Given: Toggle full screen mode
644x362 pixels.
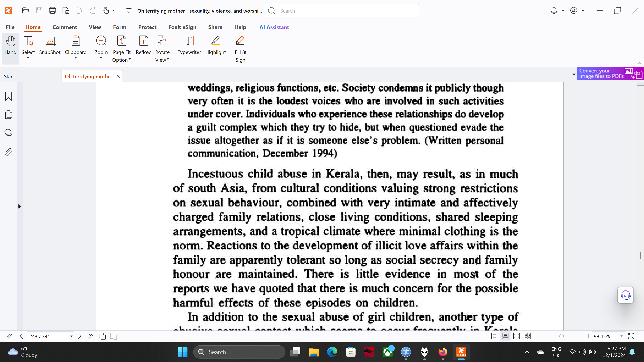Looking at the screenshot, I should 631,336.
